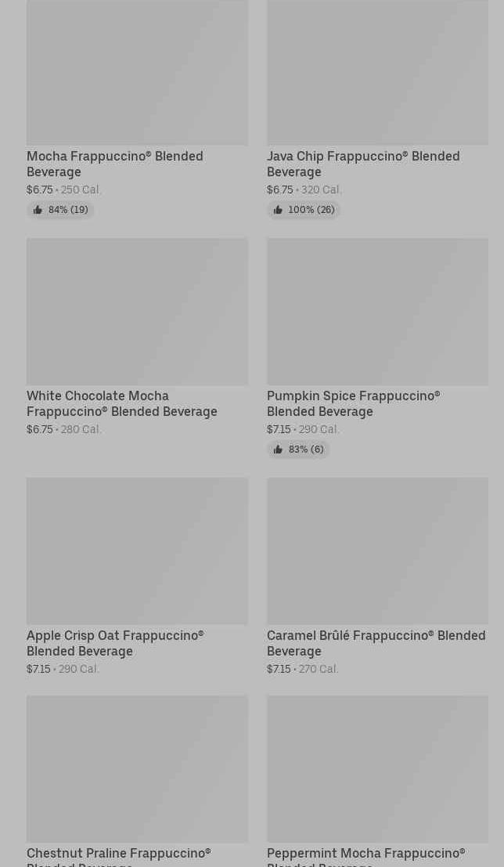
Task: Open Apple Crisp Oat Frappuccino image
Action: point(137,551)
